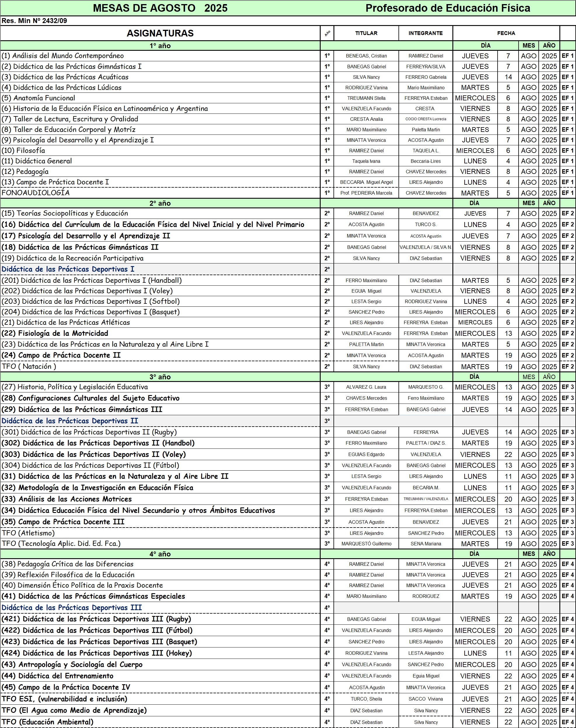The image size is (576, 728).
Task: Click the 'Res. Min Nº 2432/09' cell
Action: click(x=34, y=21)
